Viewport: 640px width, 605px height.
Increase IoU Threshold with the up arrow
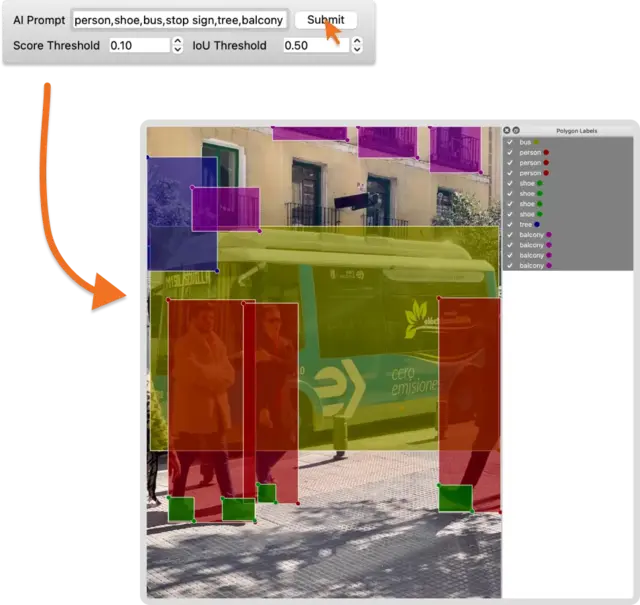click(357, 41)
